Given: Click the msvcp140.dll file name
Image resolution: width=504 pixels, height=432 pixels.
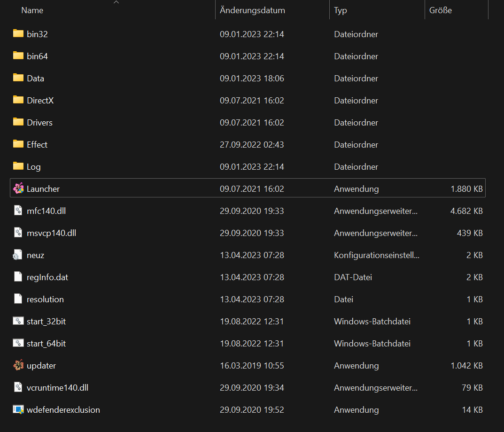Looking at the screenshot, I should pyautogui.click(x=51, y=233).
